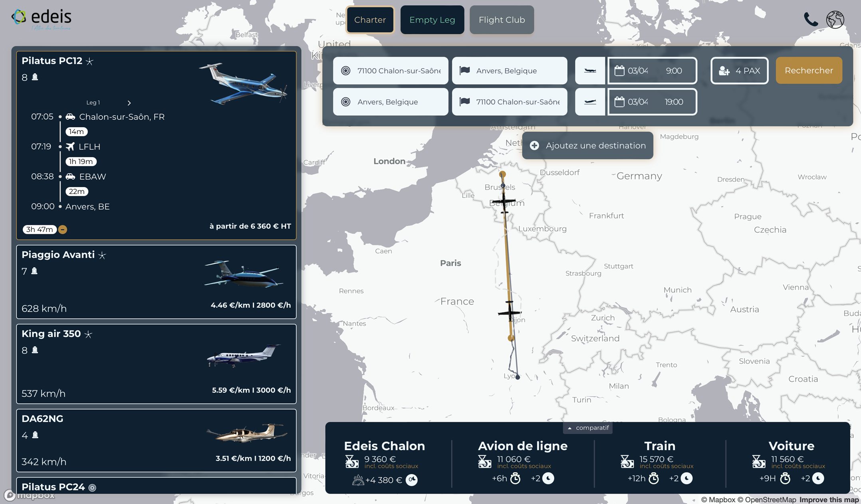The width and height of the screenshot is (861, 504).
Task: Click the calendar icon on first leg
Action: pos(619,71)
